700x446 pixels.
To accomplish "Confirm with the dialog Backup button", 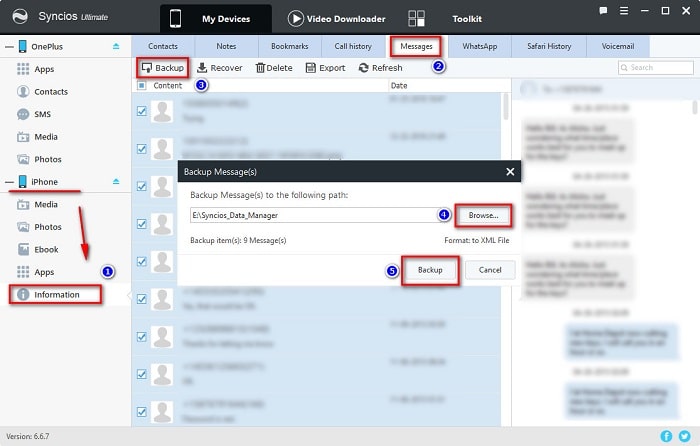I will point(430,270).
